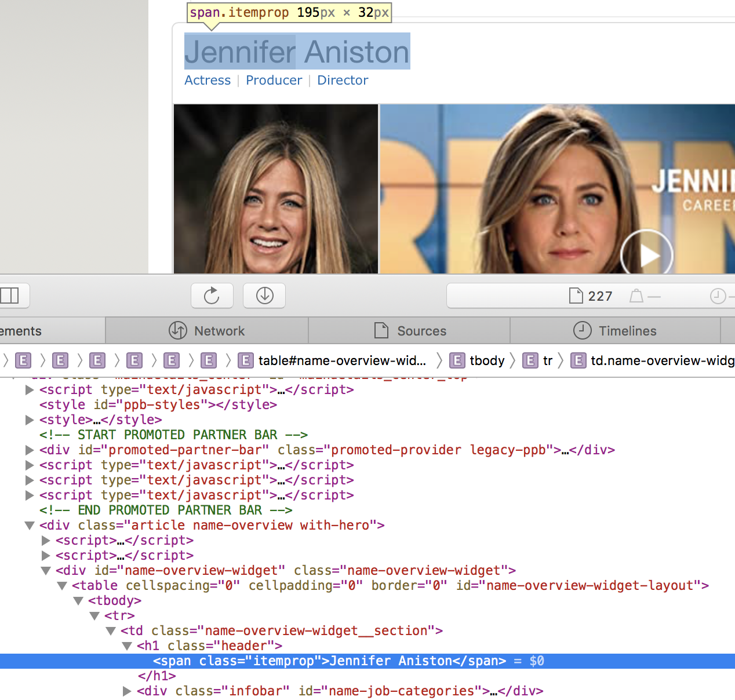The width and height of the screenshot is (735, 700).
Task: Collapse the td name-overview-widget__section node
Action: click(110, 630)
